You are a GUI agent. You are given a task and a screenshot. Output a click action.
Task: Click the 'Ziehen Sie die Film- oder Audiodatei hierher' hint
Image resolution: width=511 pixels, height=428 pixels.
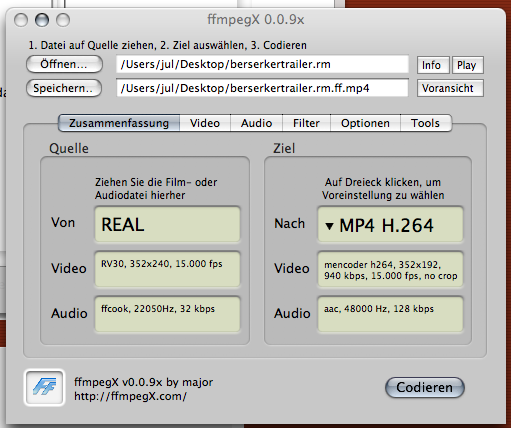tap(156, 189)
